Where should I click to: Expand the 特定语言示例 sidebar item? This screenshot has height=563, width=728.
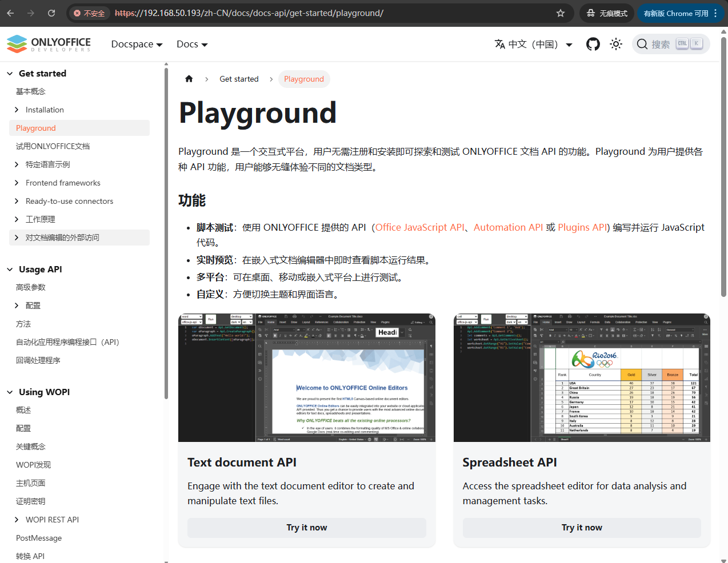[17, 164]
